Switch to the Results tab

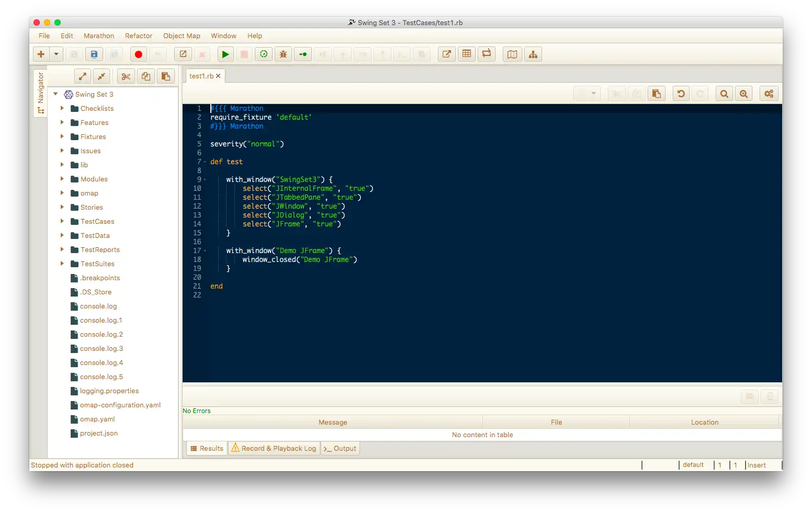click(x=207, y=449)
